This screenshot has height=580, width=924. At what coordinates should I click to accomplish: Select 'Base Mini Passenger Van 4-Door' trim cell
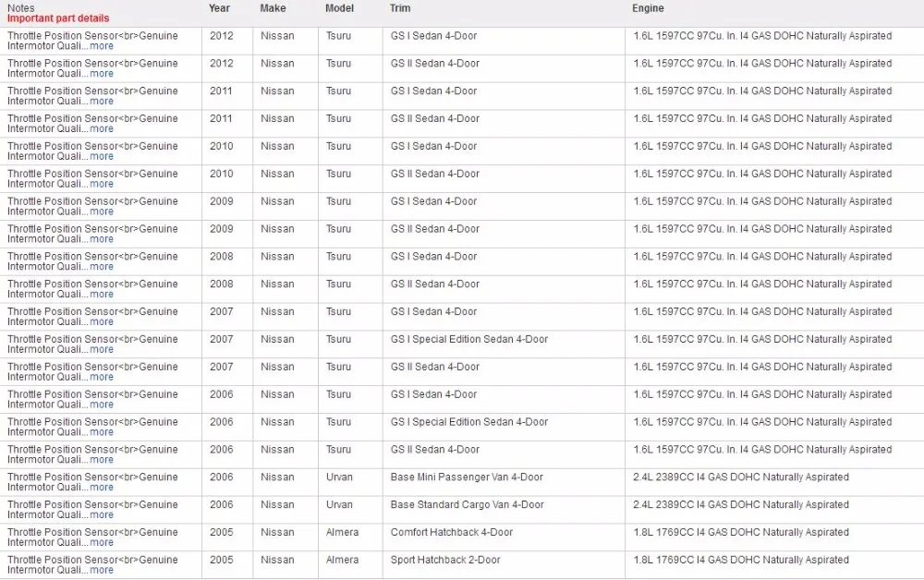[x=467, y=477]
